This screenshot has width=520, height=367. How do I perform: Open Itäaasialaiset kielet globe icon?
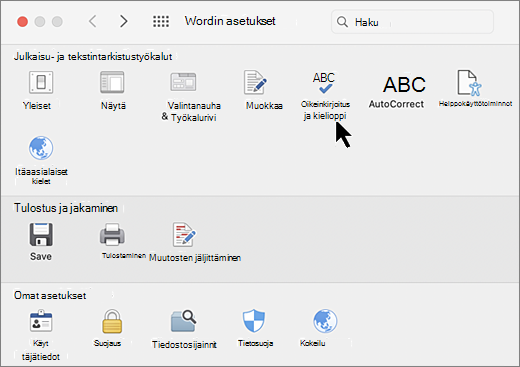point(41,148)
